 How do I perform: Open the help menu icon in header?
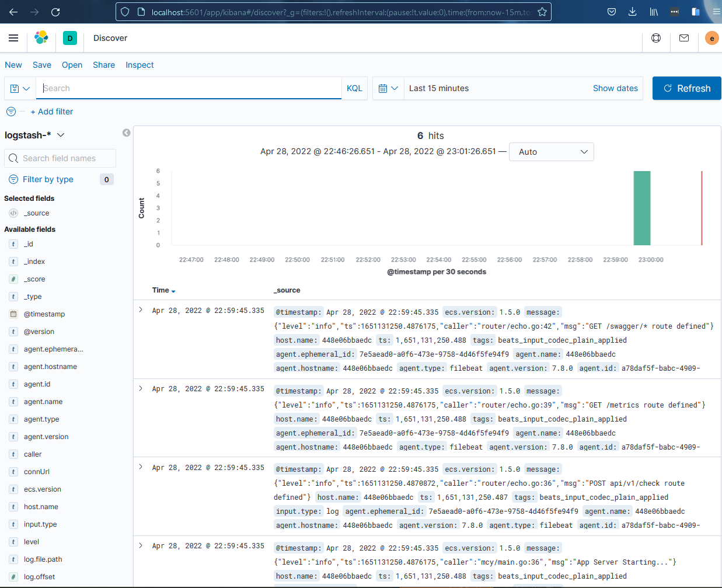[656, 38]
